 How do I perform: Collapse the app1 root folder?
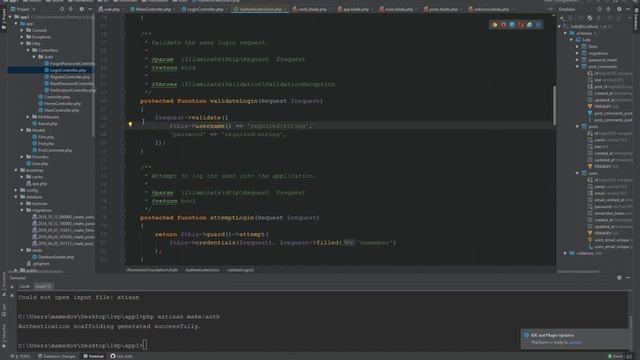10,17
